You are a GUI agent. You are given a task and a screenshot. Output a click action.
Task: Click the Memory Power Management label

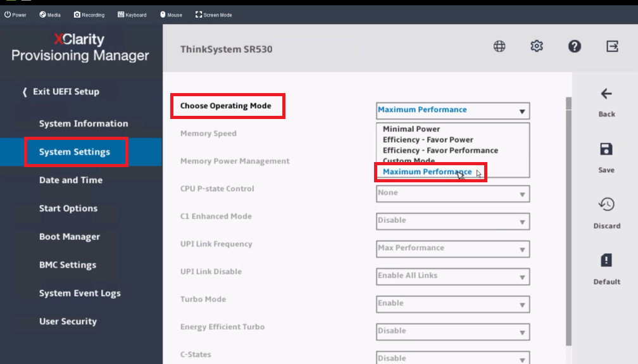pos(235,161)
